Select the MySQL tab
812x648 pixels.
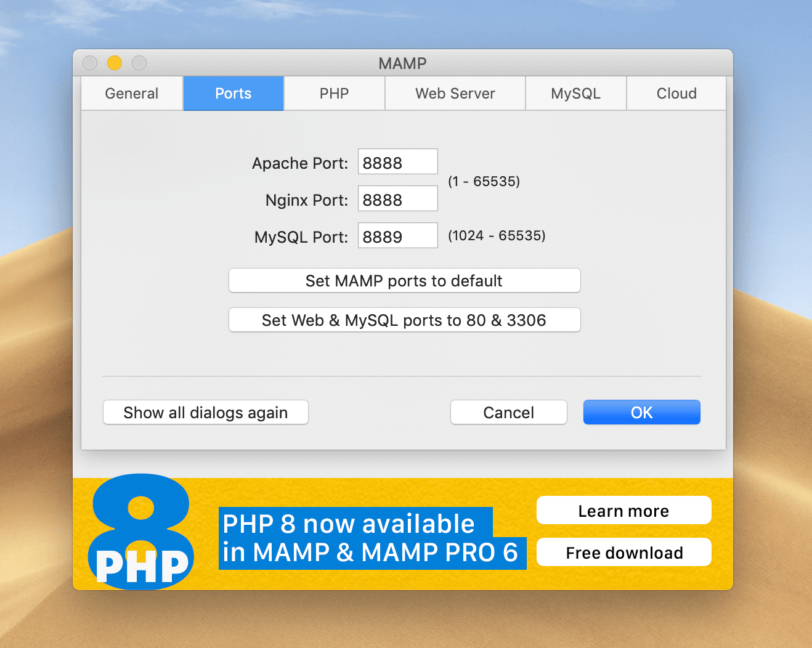575,93
